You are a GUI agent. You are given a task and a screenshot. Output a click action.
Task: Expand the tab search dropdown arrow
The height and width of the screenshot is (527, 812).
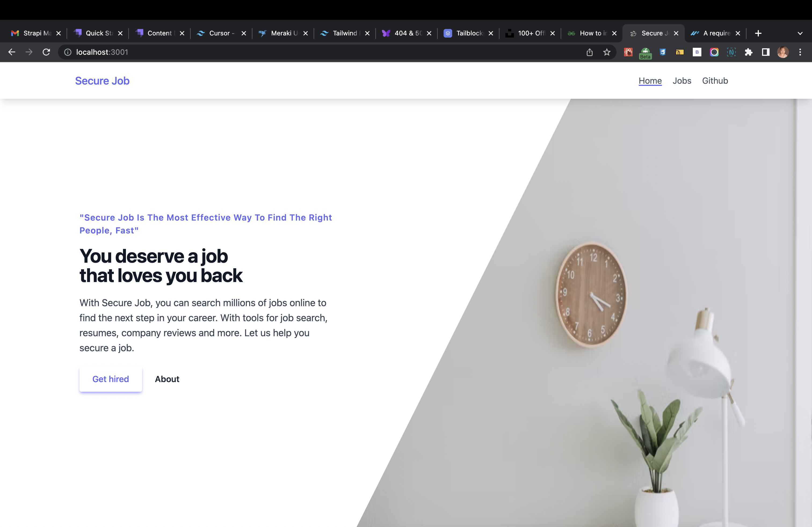coord(800,33)
